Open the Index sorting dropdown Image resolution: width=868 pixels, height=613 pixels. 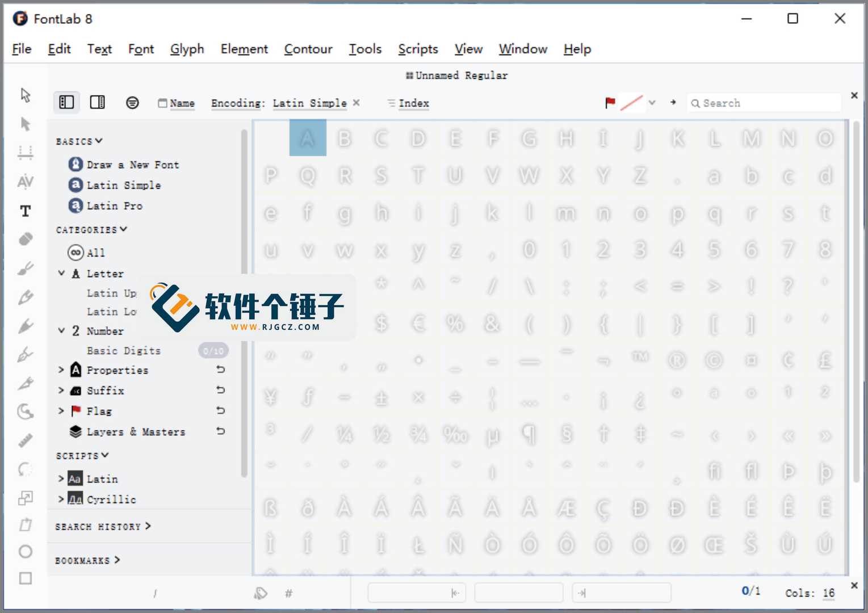click(408, 103)
